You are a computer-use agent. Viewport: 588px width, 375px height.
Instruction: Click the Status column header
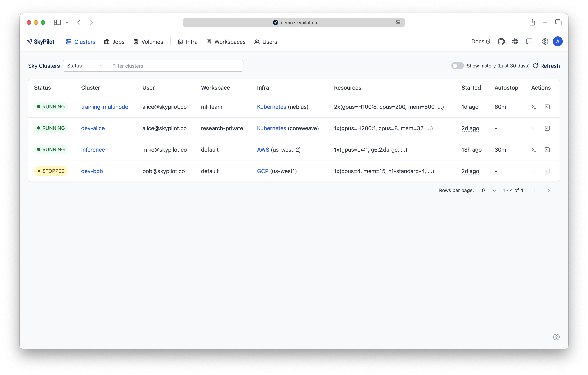tap(42, 88)
